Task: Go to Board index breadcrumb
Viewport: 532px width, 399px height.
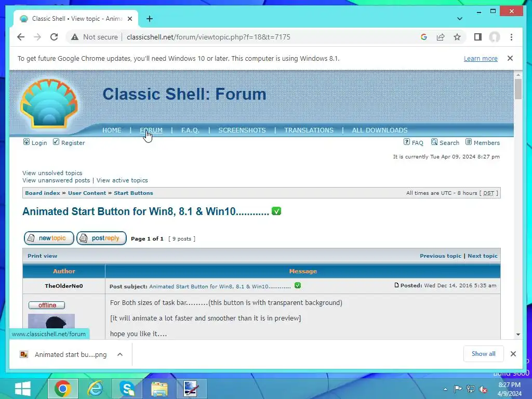Action: click(43, 193)
